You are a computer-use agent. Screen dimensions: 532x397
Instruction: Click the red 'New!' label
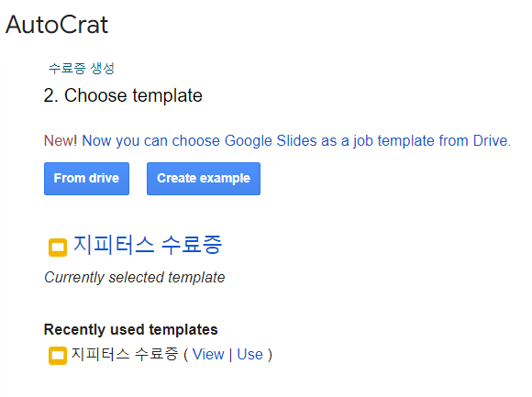[x=61, y=140]
